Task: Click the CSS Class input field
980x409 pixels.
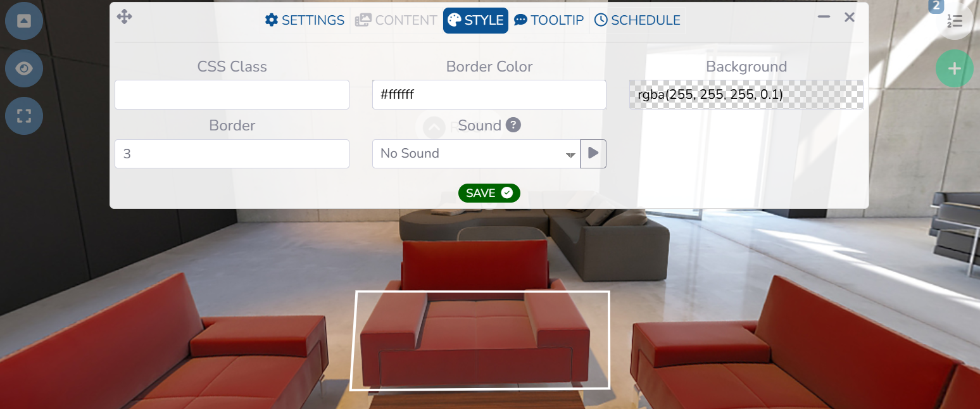Action: click(x=232, y=95)
